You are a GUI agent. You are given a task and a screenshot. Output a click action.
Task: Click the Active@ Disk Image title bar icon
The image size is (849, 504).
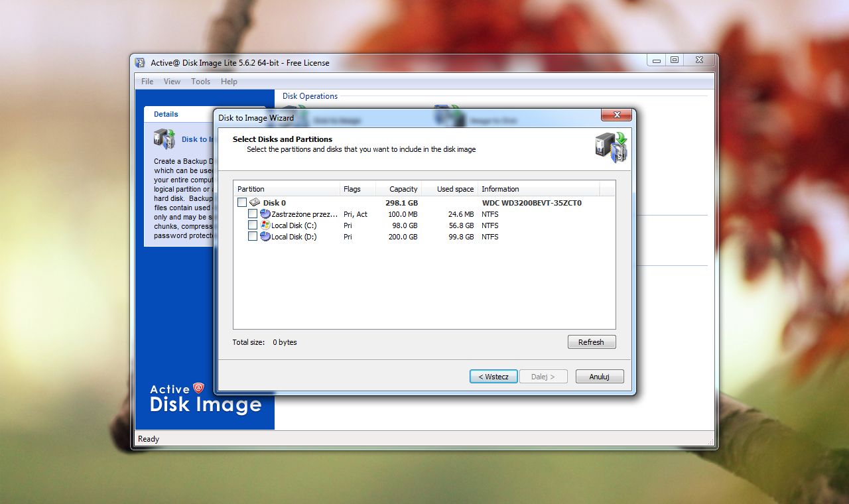click(140, 63)
